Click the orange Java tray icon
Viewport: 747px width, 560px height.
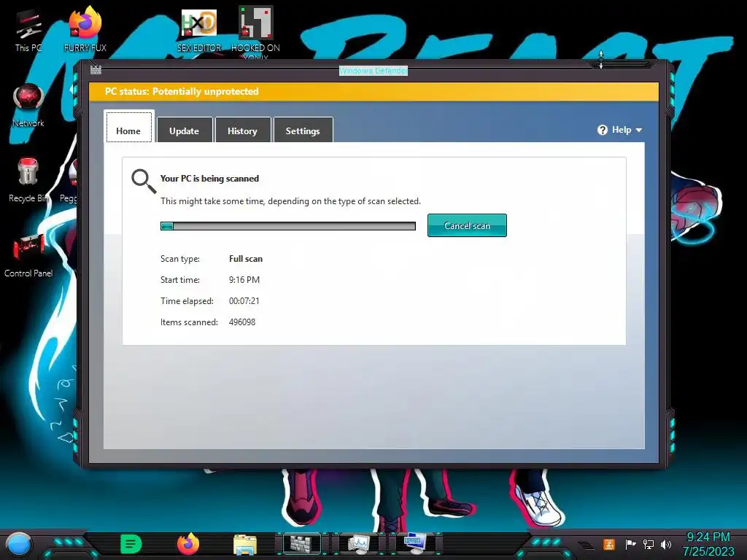click(609, 544)
